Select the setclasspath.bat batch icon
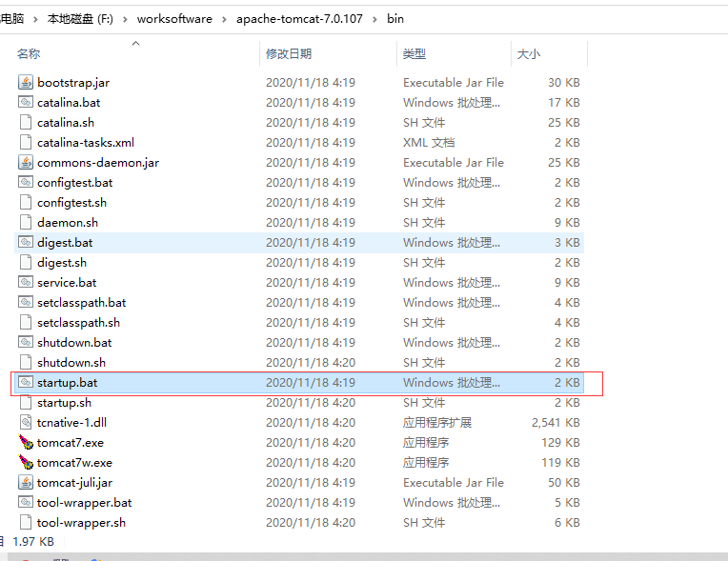The height and width of the screenshot is (561, 728). (x=26, y=302)
